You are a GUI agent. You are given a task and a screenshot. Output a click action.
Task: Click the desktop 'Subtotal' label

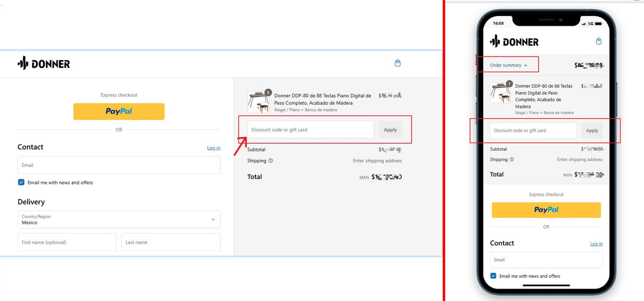click(x=257, y=150)
